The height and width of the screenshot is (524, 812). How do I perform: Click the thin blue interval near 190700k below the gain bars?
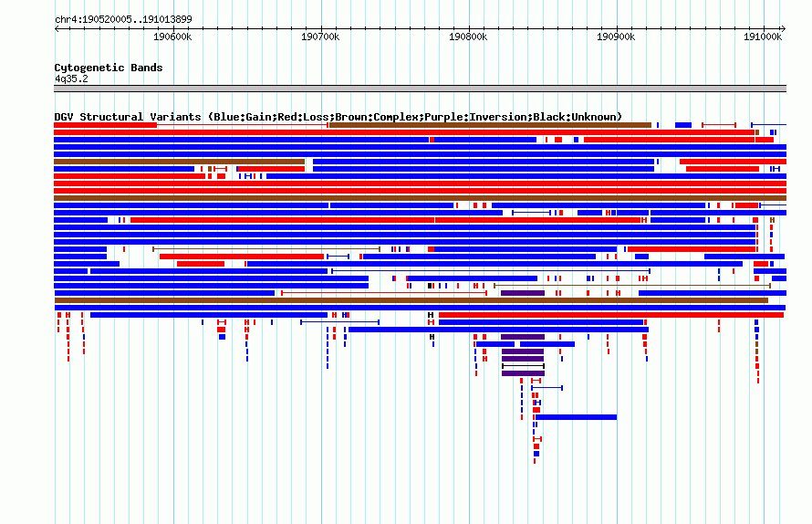tap(339, 322)
